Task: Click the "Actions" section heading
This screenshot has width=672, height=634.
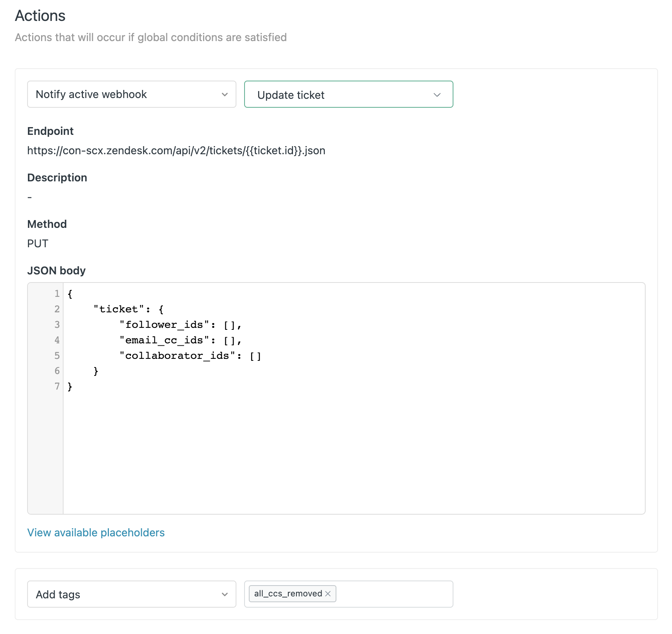Action: point(40,16)
